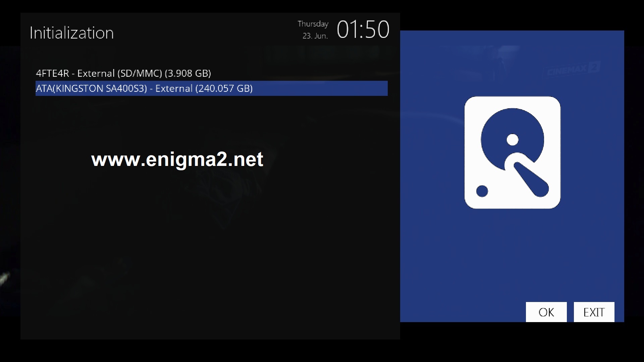The width and height of the screenshot is (644, 362).
Task: Click the 23. Jun. date label
Action: point(315,36)
